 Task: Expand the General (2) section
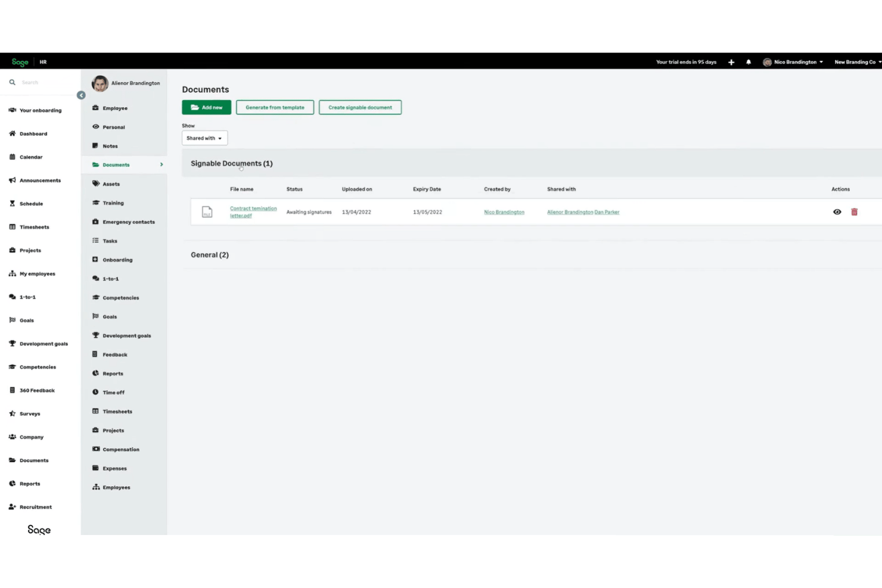210,255
